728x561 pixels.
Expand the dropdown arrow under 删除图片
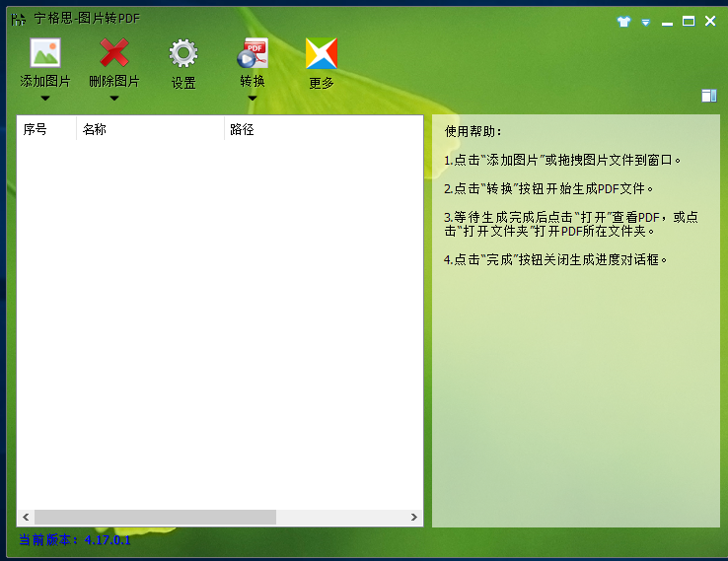point(114,99)
